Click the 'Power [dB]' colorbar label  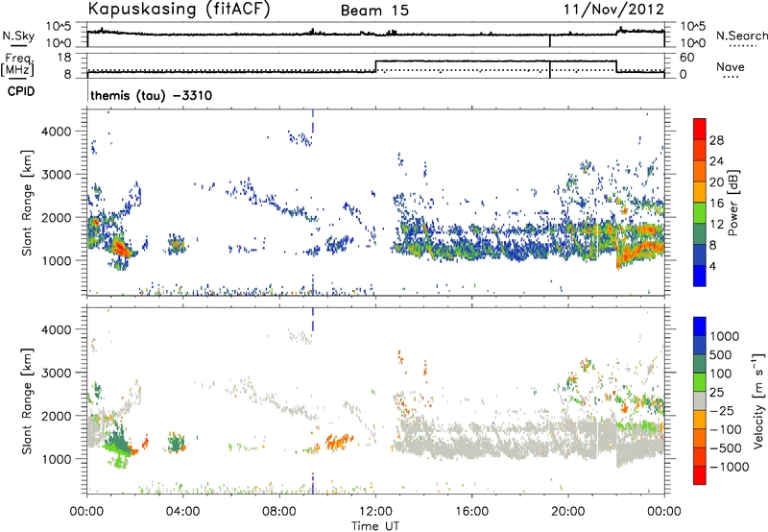(x=732, y=203)
